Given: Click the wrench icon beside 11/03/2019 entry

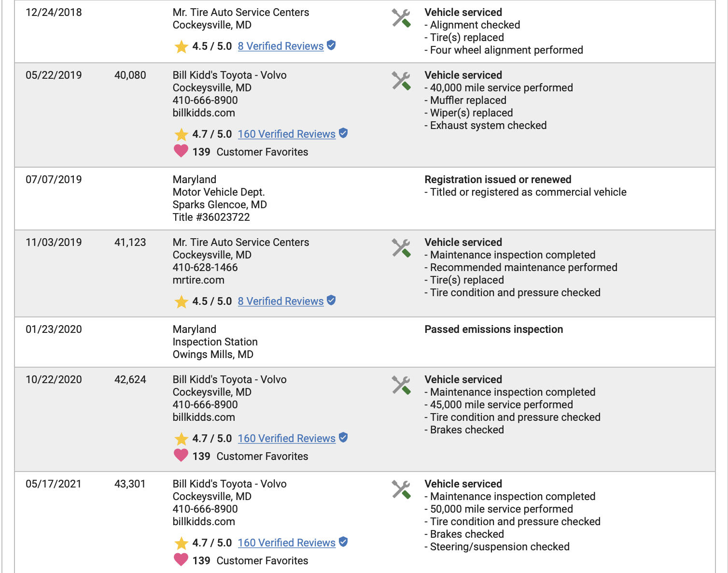Looking at the screenshot, I should pyautogui.click(x=401, y=248).
